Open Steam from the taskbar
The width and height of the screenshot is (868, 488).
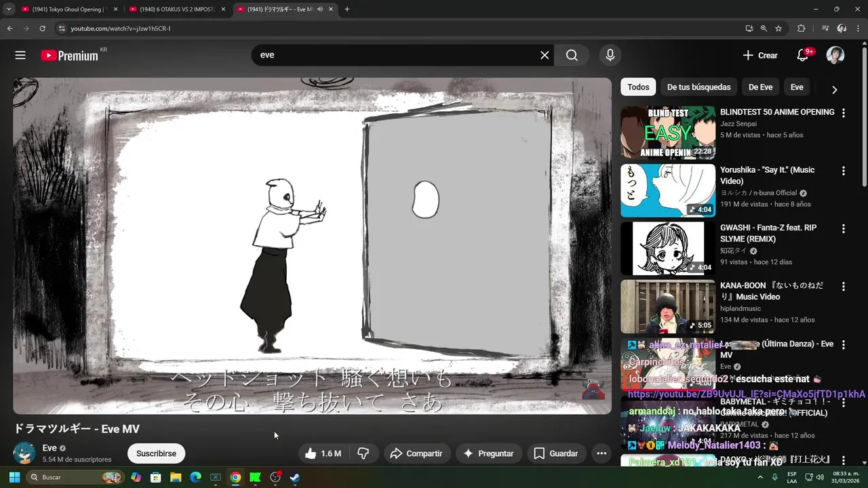pyautogui.click(x=295, y=477)
